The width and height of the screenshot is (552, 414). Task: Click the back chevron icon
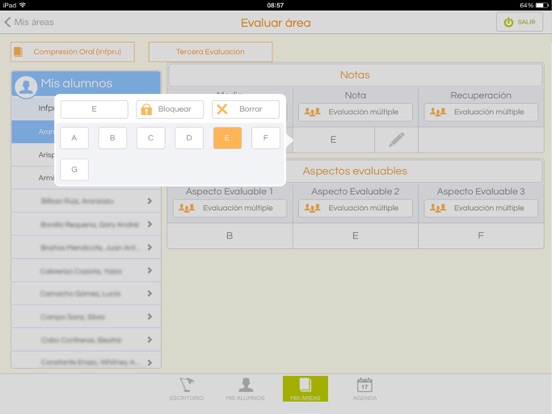coord(7,22)
